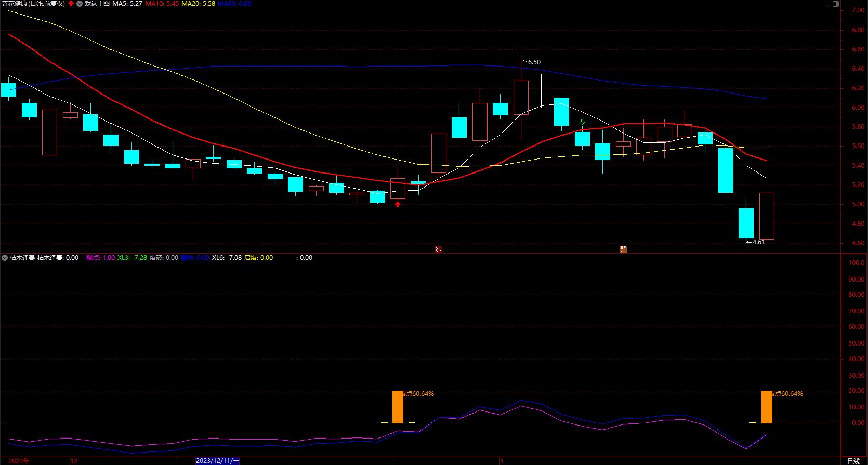Click the 100.0 indicator axis label
The width and height of the screenshot is (868, 465).
pos(857,263)
